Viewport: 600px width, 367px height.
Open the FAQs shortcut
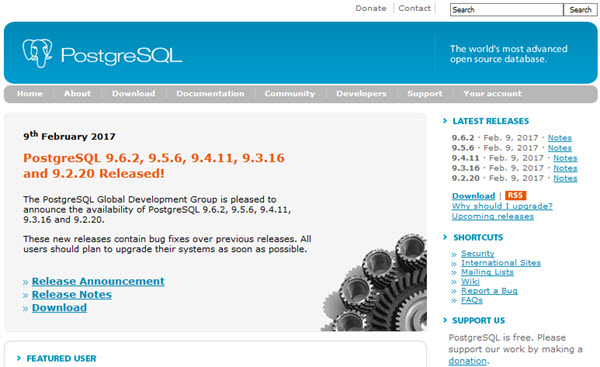(x=472, y=300)
